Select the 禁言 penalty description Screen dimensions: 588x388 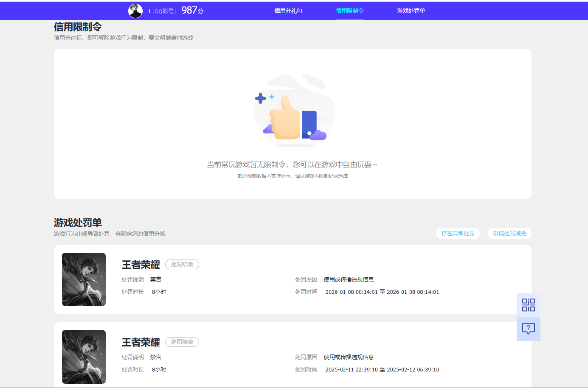156,279
